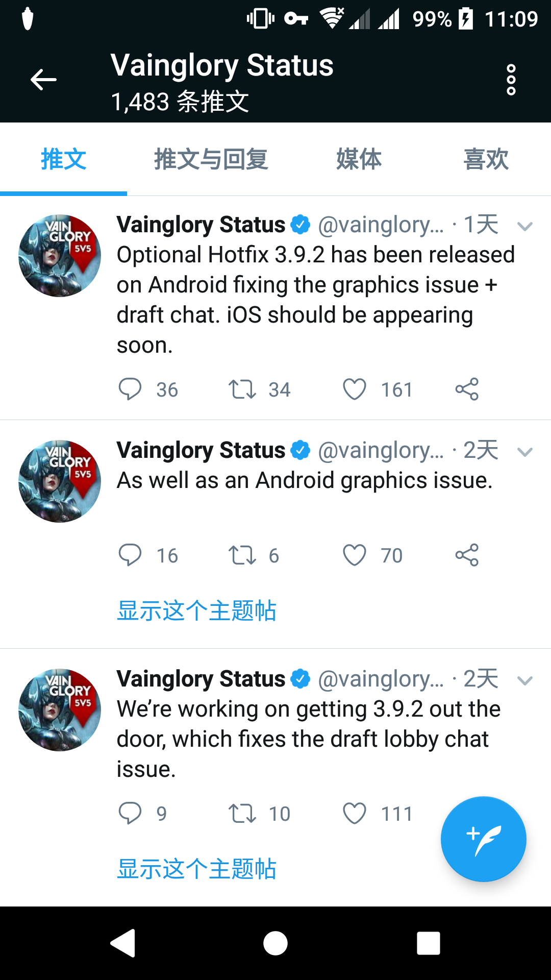
Task: Expand options chevron on Hotfix tweet
Action: (x=525, y=226)
